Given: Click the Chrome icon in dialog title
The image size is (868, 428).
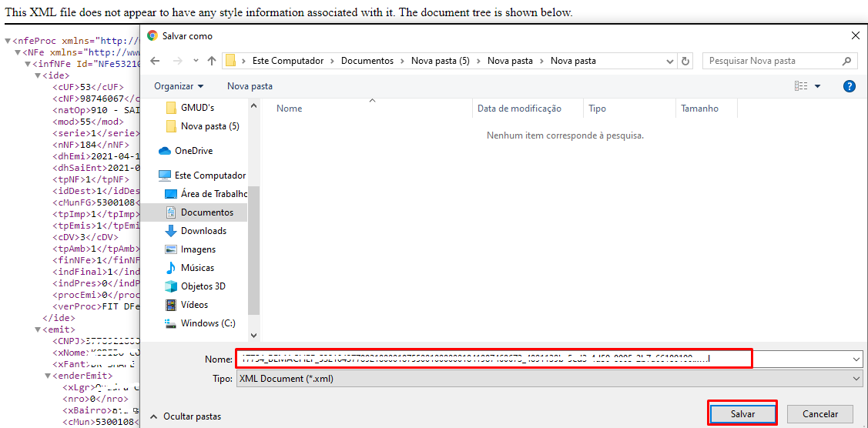Looking at the screenshot, I should 152,35.
